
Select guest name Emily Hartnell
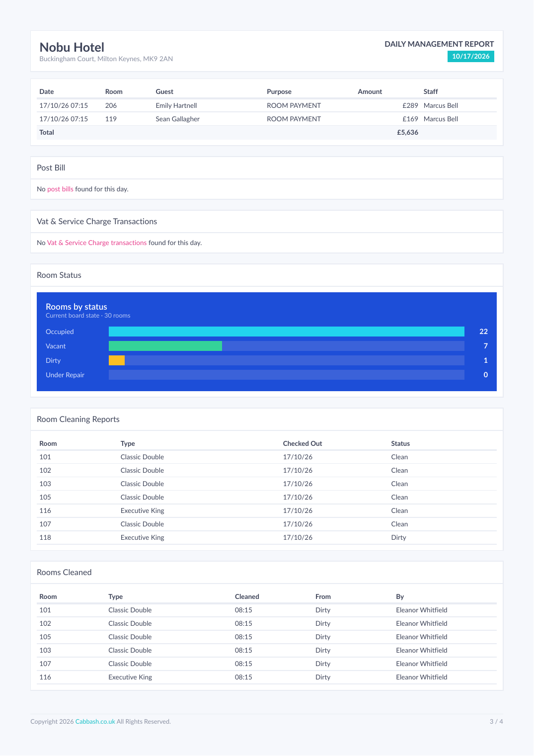point(176,105)
